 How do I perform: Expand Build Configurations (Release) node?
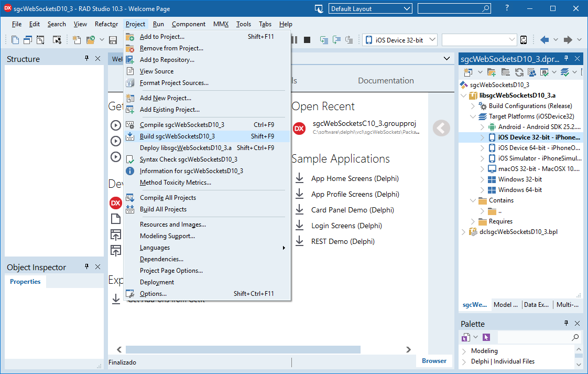(x=473, y=106)
